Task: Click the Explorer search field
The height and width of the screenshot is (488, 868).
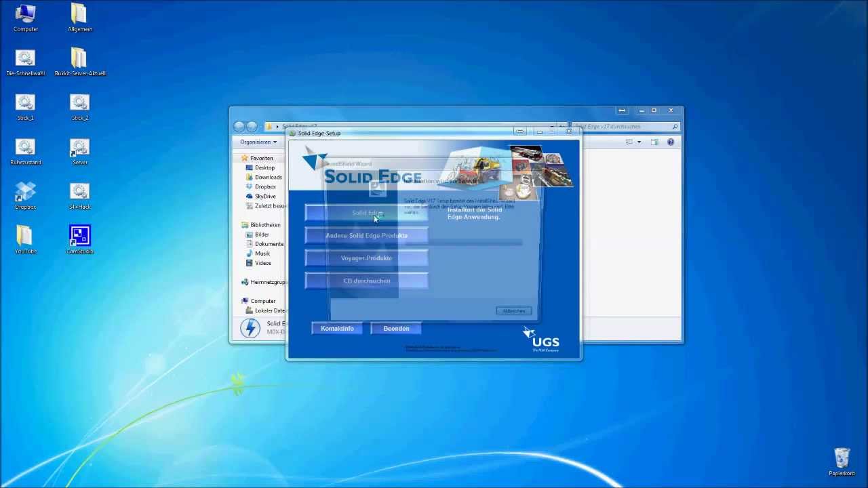Action: [x=625, y=127]
